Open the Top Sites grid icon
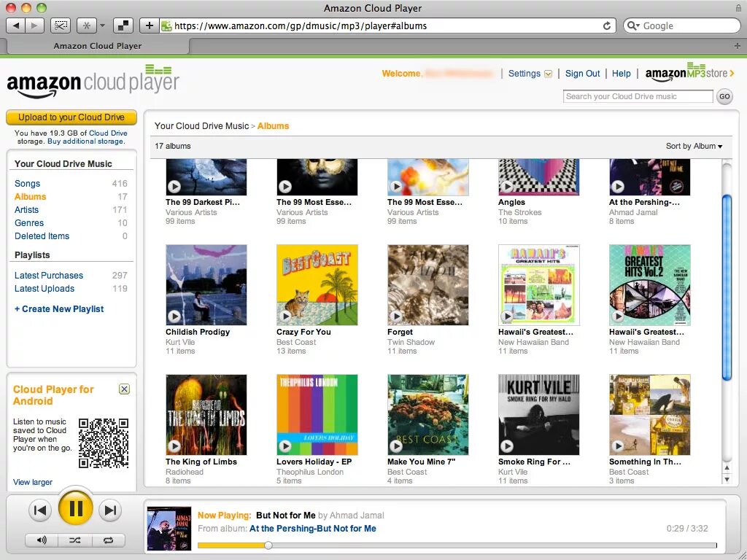Viewport: 747px width, 560px height. click(x=123, y=26)
